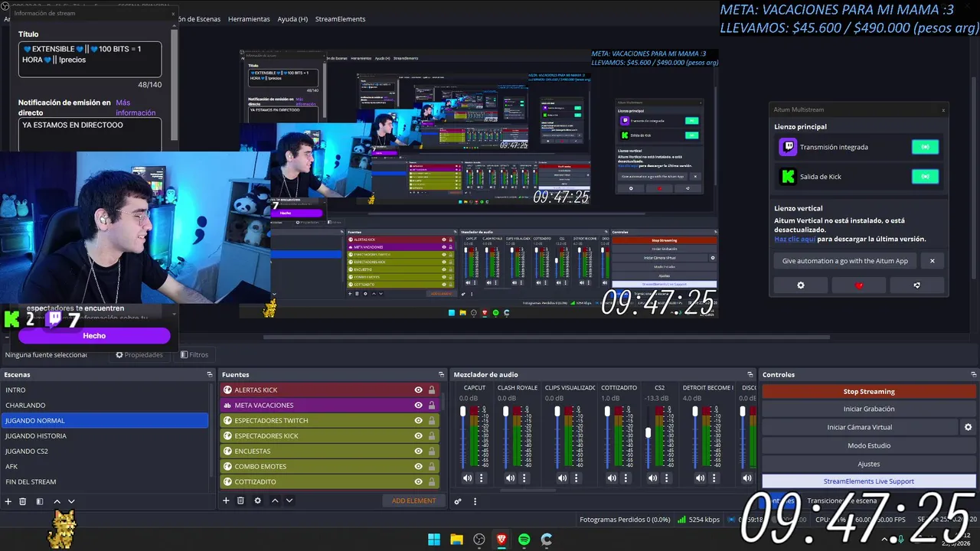The width and height of the screenshot is (980, 551).
Task: Open Brave browser from the taskbar
Action: (501, 540)
